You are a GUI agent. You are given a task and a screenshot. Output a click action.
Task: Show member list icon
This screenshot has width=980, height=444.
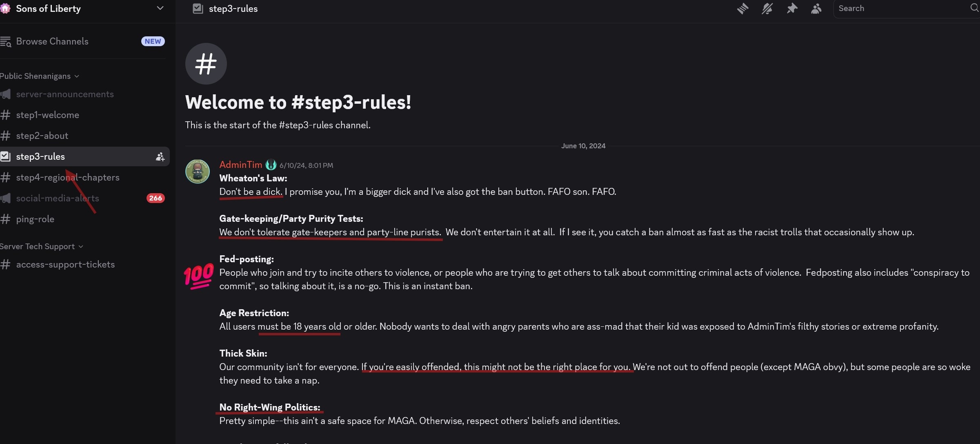pyautogui.click(x=816, y=9)
